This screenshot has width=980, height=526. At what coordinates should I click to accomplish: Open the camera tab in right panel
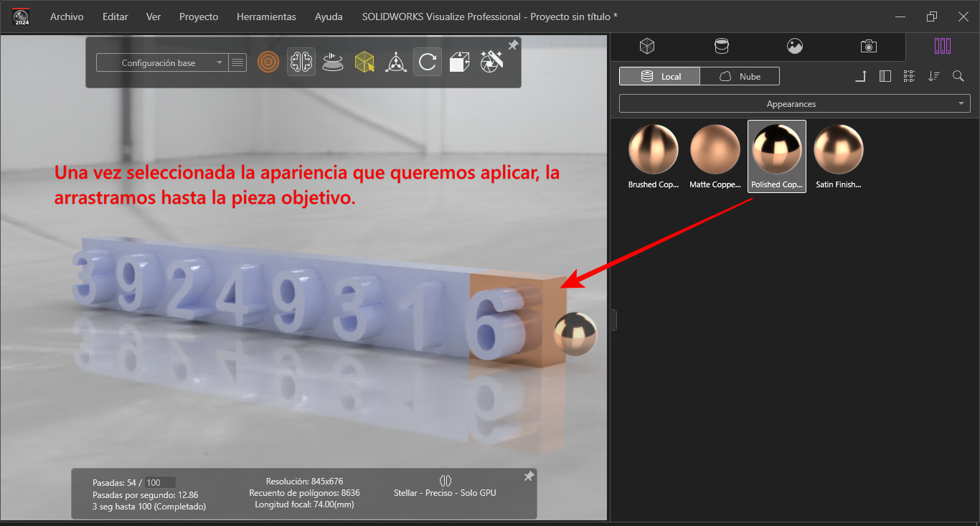pos(869,47)
